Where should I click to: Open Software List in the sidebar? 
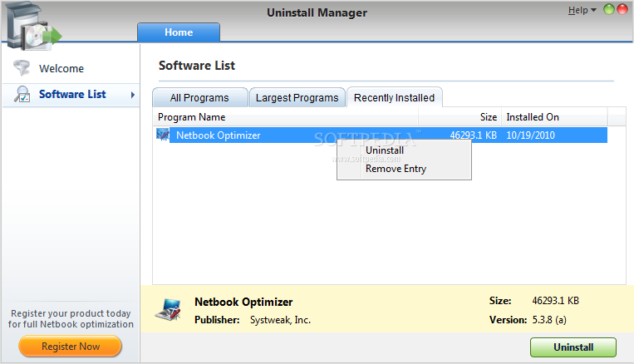(x=71, y=94)
